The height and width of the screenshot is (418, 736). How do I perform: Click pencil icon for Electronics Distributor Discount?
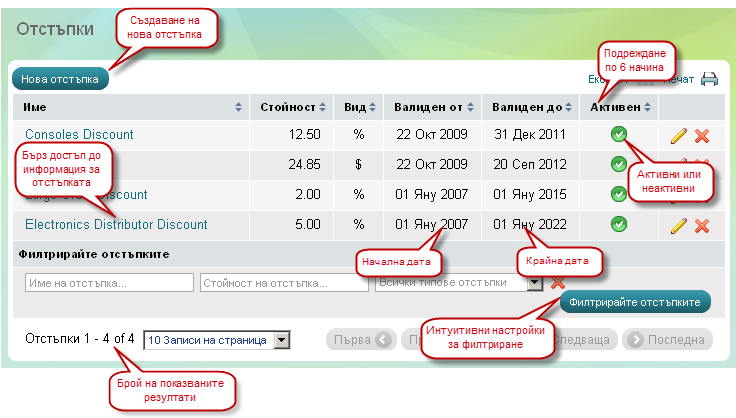[x=680, y=225]
